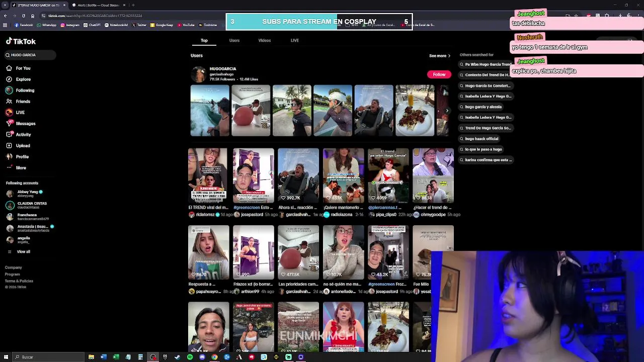The image size is (644, 362).
Task: Close the TikTok browser tab
Action: coord(64,5)
